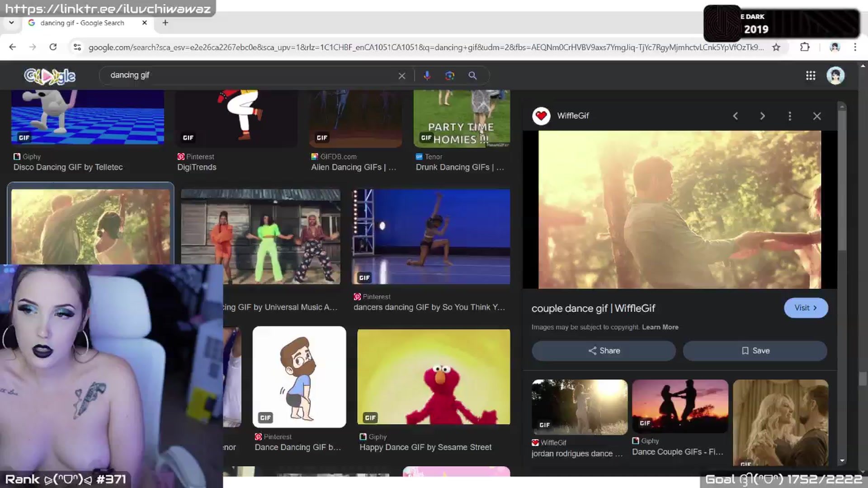
Task: Click the Google logo
Action: coord(50,76)
